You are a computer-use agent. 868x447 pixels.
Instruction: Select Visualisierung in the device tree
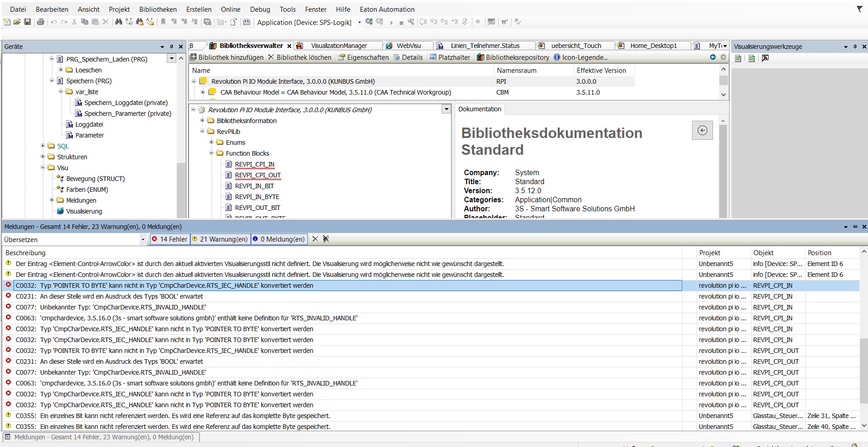84,211
